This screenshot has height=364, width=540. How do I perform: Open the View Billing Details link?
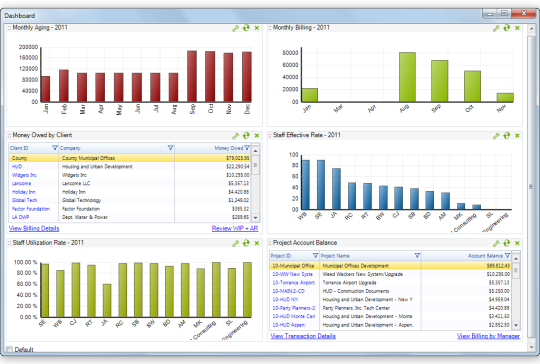(x=34, y=228)
